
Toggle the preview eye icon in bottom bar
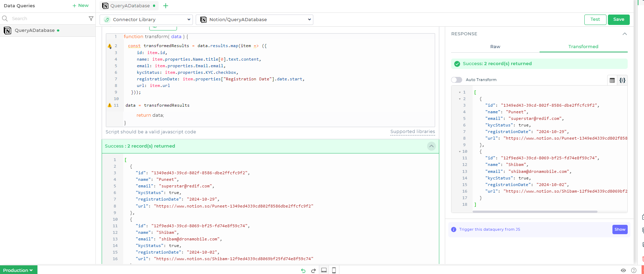(x=623, y=271)
